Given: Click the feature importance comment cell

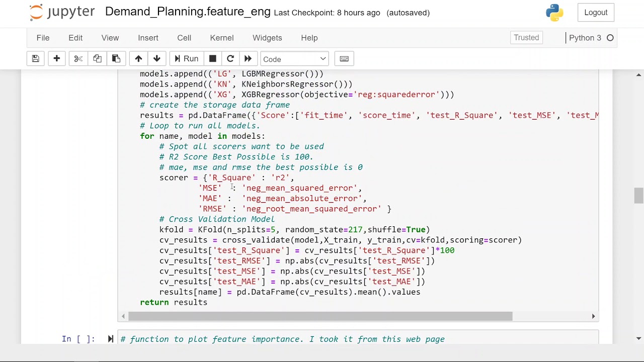Looking at the screenshot, I should click(x=358, y=338).
